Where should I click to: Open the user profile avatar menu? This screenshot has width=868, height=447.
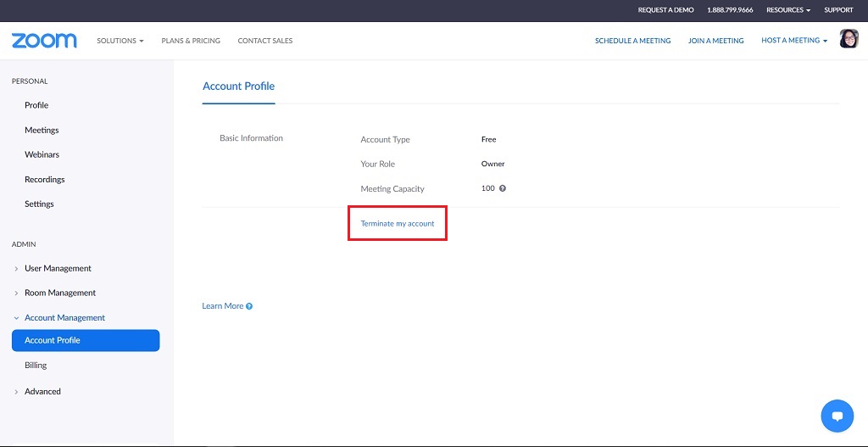click(x=849, y=39)
